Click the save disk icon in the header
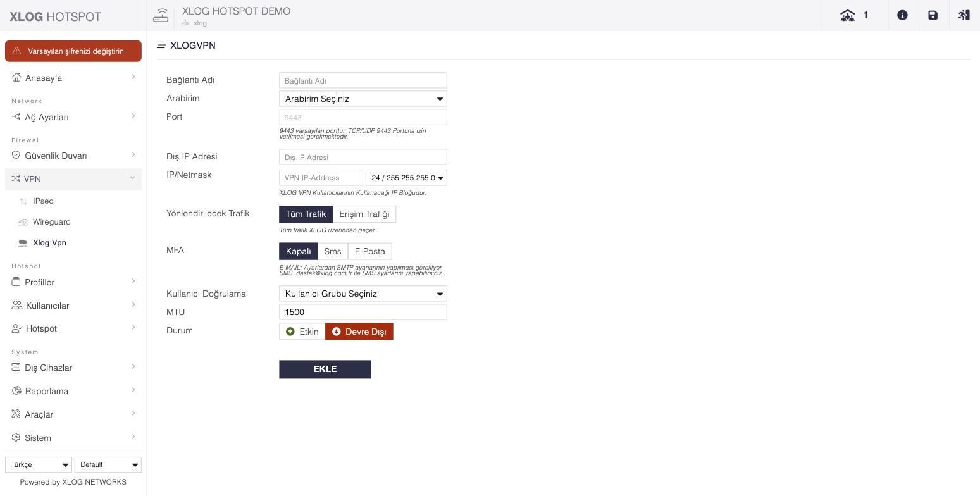 pyautogui.click(x=933, y=15)
